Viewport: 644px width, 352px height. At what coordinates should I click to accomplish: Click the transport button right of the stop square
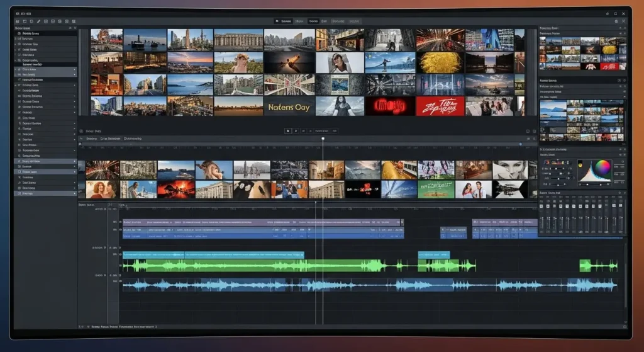[x=296, y=131]
